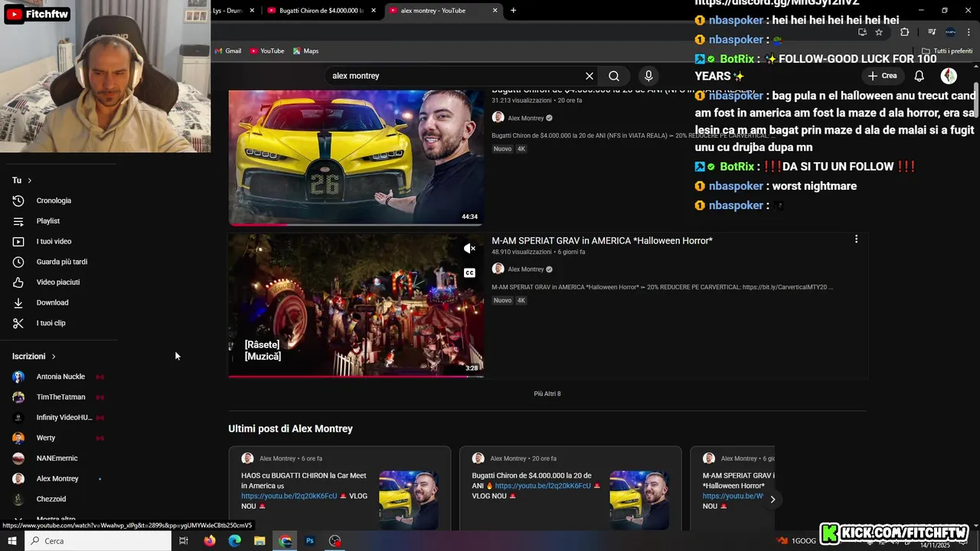Open TimTheTatman subscription
This screenshot has width=980, height=551.
60,397
